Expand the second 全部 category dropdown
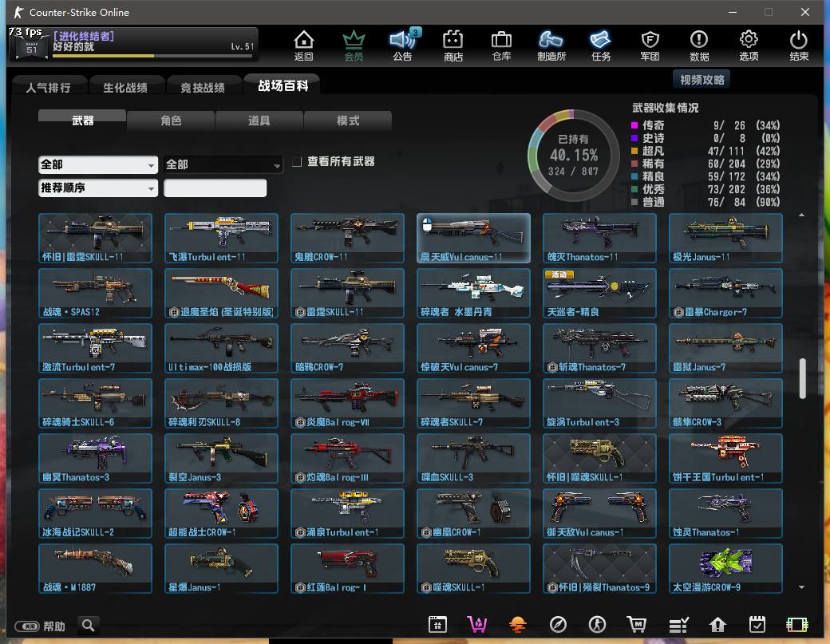This screenshot has width=830, height=644. click(223, 164)
